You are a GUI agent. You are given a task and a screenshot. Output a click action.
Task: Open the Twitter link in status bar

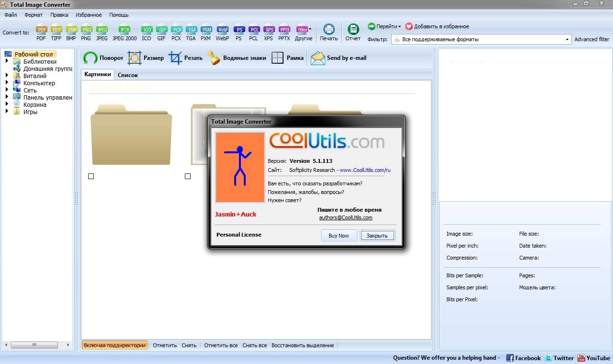click(x=559, y=358)
